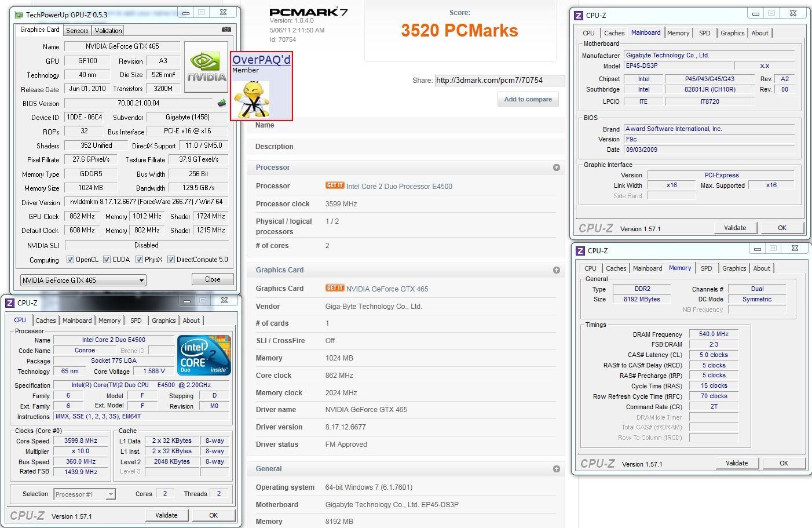Image resolution: width=812 pixels, height=528 pixels.
Task: Open Memory tab in CPU-Z Mainboard window
Action: [678, 33]
